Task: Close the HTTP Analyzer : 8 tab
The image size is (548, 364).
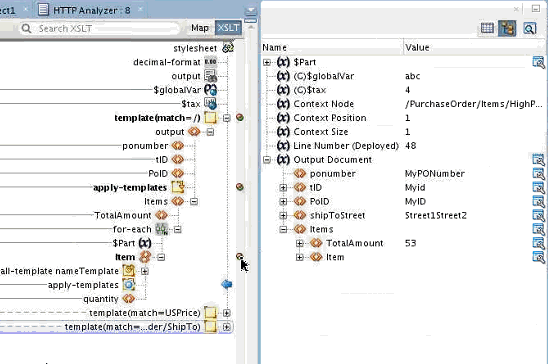Action: tap(140, 9)
